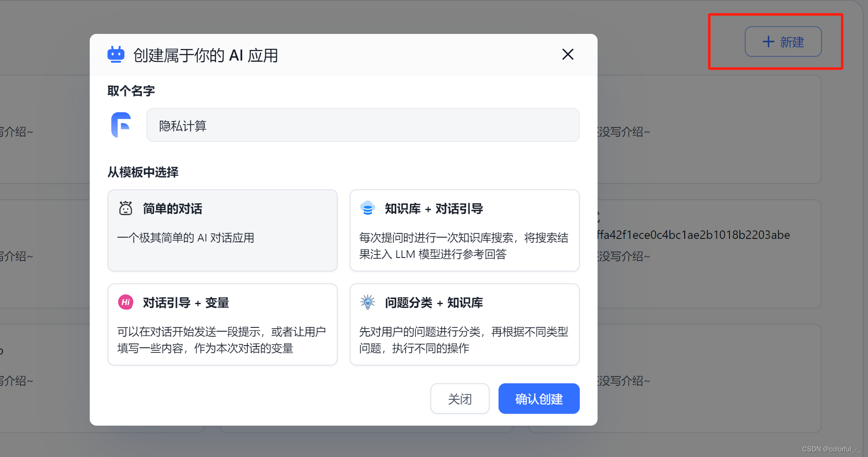Click the plus icon on 新建 button

768,42
